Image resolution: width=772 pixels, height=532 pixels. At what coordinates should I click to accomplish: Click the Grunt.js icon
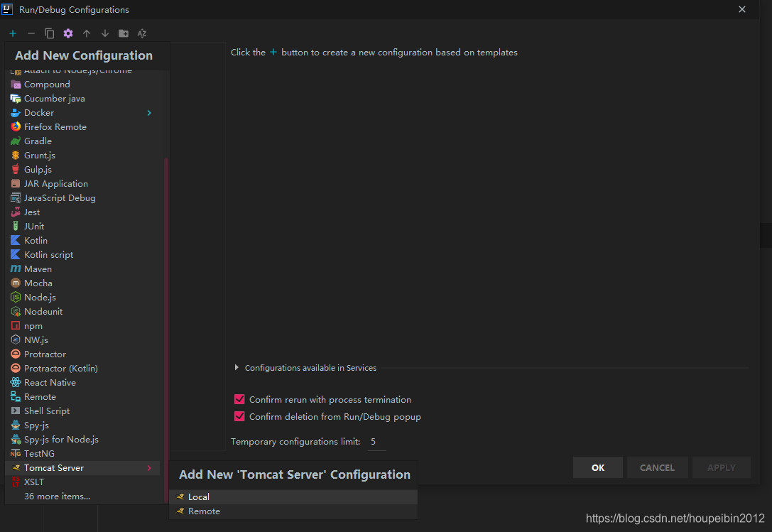(x=16, y=155)
